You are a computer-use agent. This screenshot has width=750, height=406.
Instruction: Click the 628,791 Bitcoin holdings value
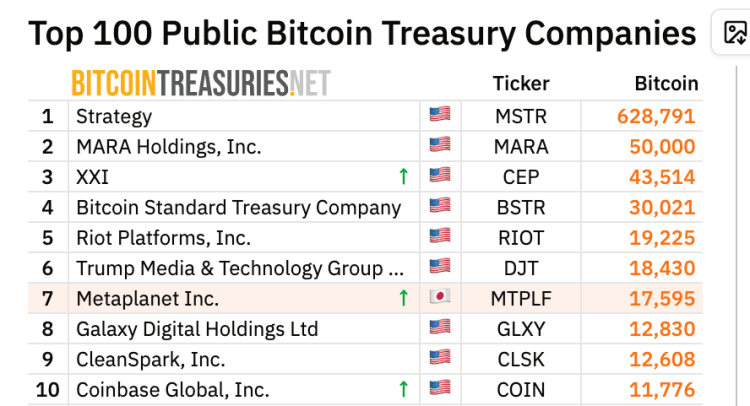656,116
